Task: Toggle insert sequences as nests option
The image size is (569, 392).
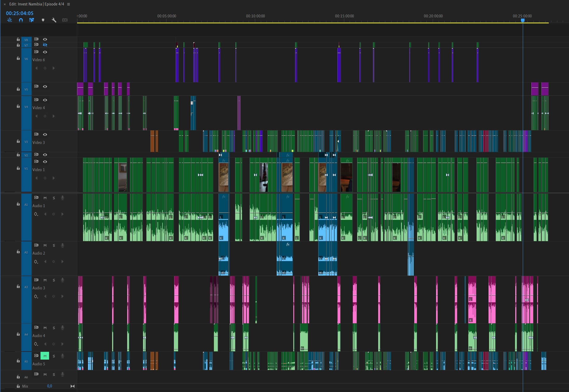Action: pyautogui.click(x=10, y=20)
